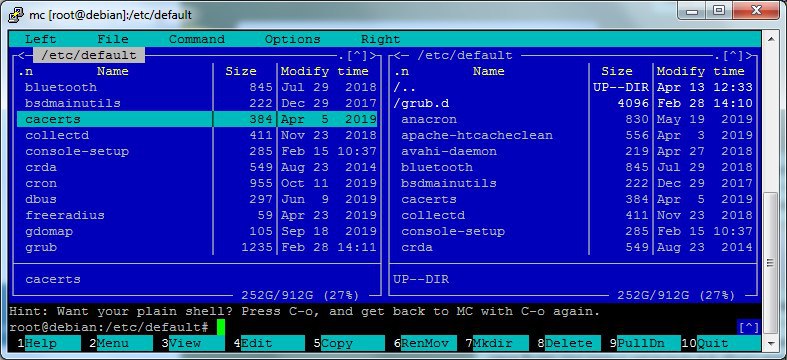This screenshot has height=360, width=787.
Task: Click left panel .n sort indicator
Action: point(25,71)
